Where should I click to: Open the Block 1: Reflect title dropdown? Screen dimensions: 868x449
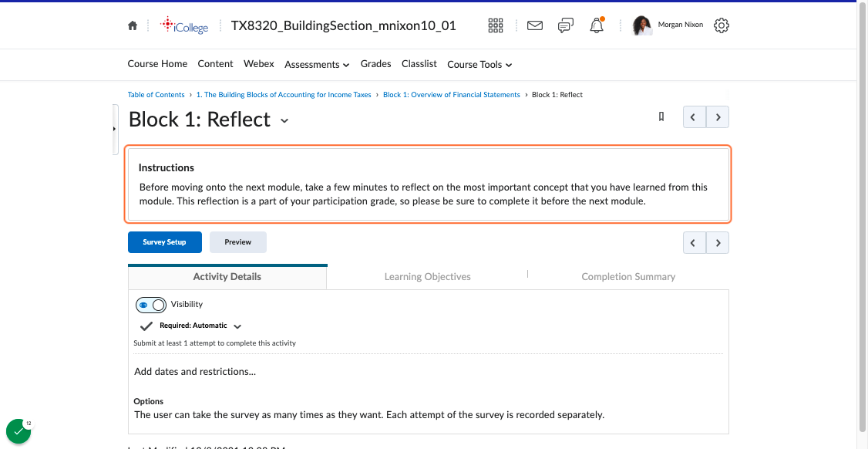pyautogui.click(x=284, y=120)
